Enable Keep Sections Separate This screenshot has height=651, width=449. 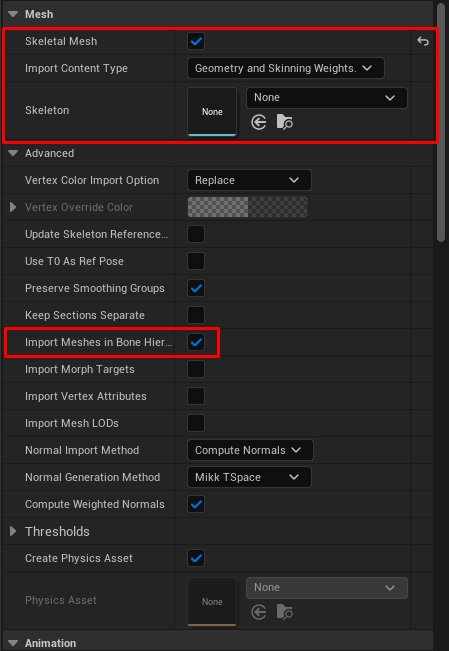point(196,315)
